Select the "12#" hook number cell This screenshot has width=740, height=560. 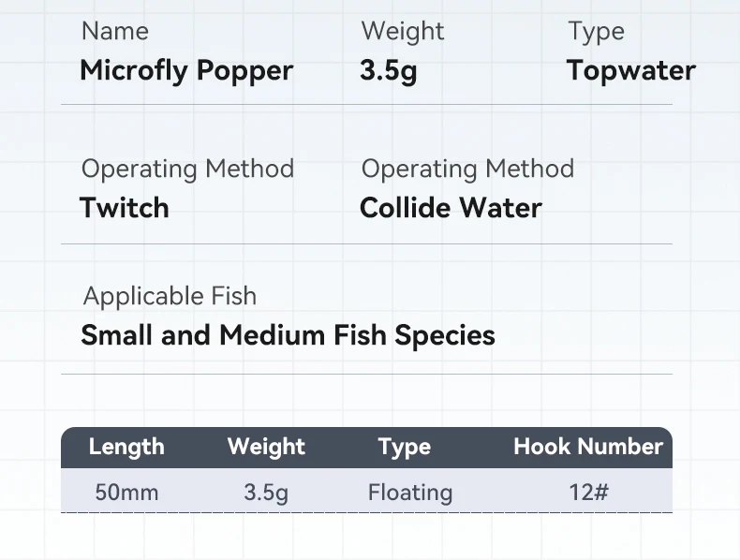click(x=588, y=493)
